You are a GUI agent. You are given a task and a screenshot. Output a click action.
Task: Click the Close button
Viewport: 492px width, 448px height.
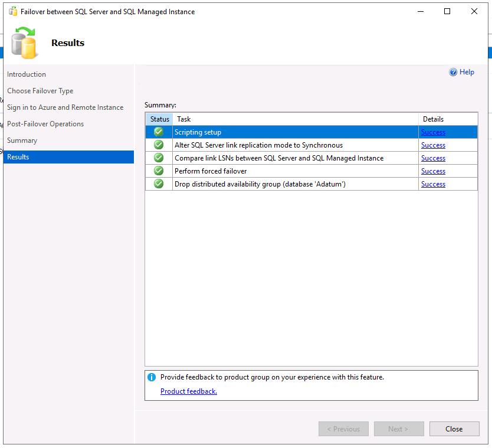(x=454, y=429)
